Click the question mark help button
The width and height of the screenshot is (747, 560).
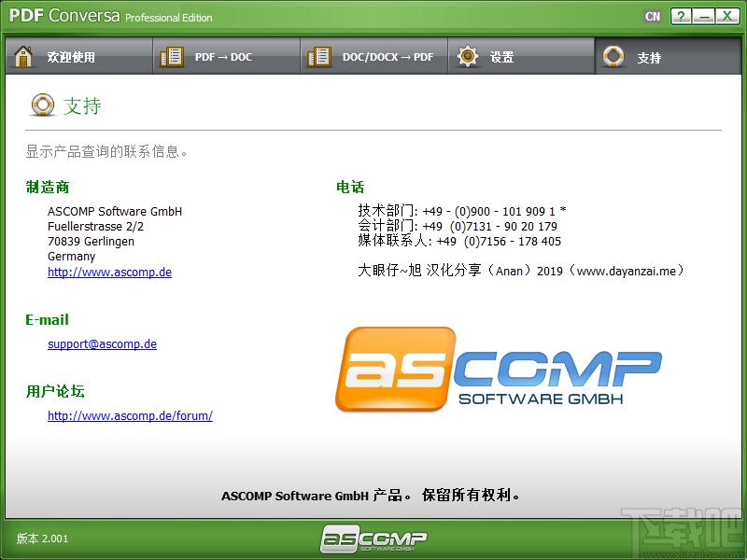point(682,16)
